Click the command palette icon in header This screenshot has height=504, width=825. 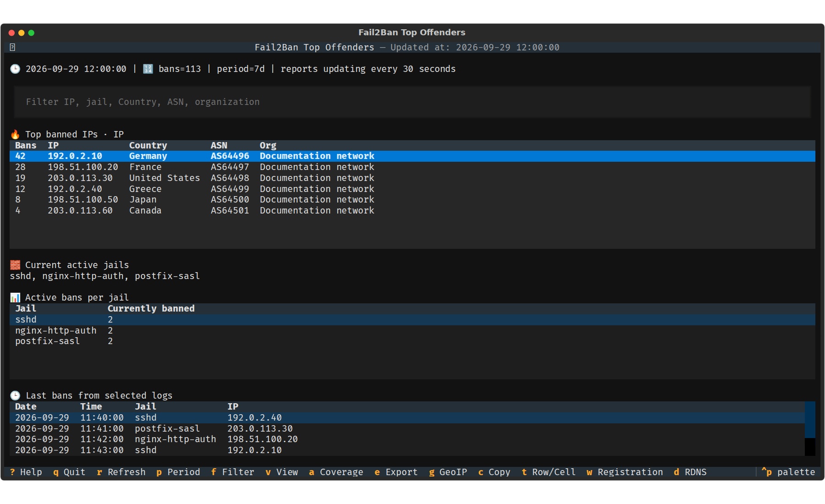coord(12,47)
